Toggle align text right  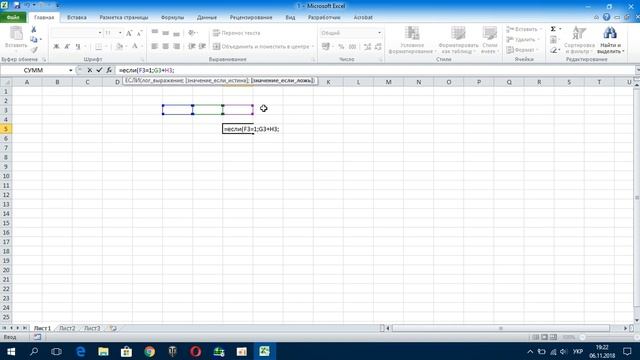pos(176,47)
